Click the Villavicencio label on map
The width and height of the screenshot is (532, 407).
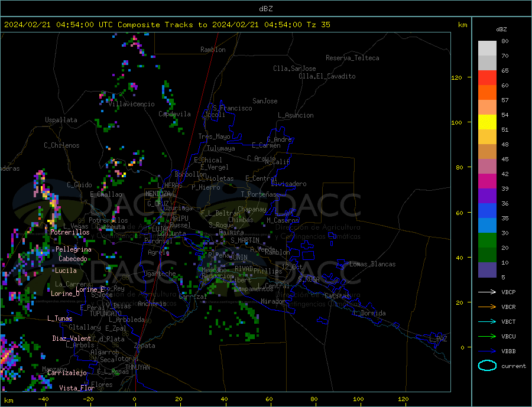[x=131, y=104]
